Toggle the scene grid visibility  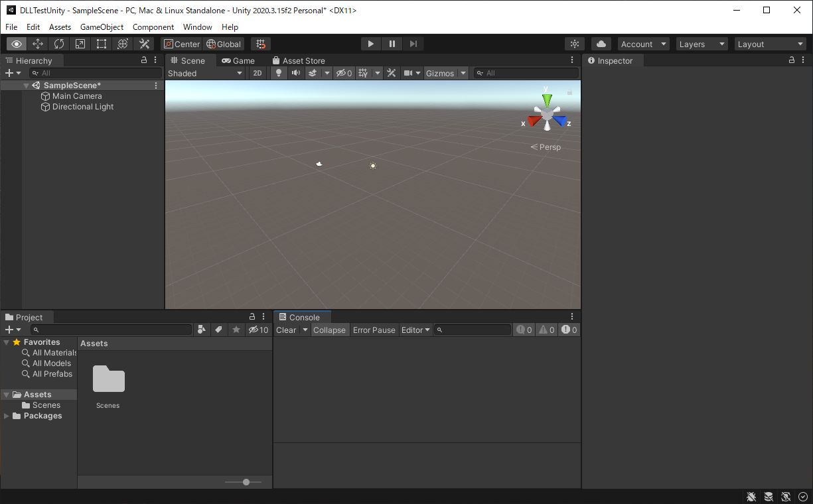363,73
